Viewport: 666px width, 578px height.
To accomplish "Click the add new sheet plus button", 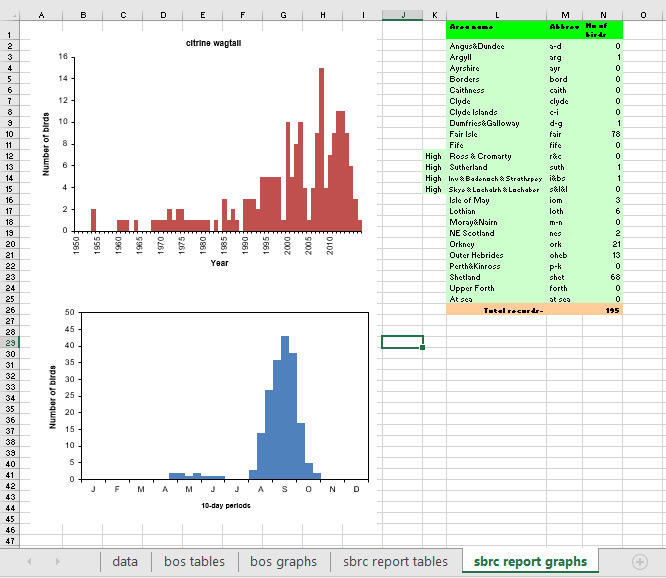I will tap(639, 562).
